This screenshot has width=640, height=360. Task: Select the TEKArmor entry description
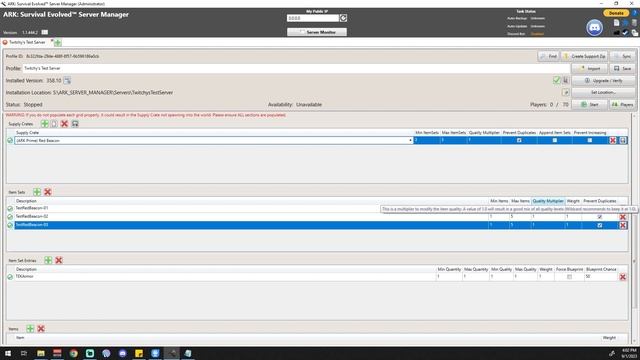click(24, 277)
